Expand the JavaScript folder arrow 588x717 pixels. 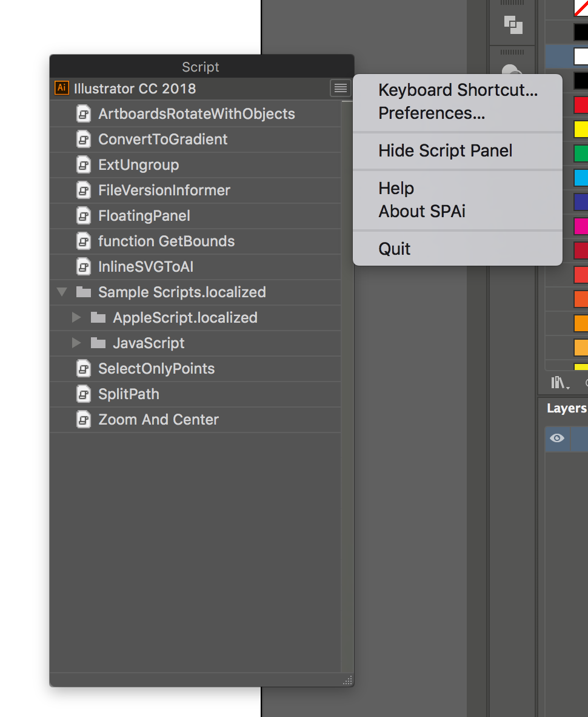click(76, 343)
